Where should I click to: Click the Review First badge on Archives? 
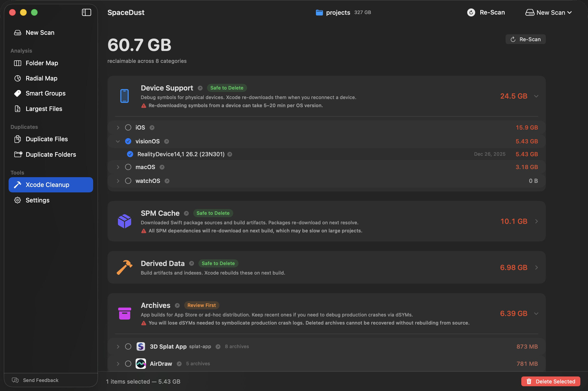click(x=202, y=305)
